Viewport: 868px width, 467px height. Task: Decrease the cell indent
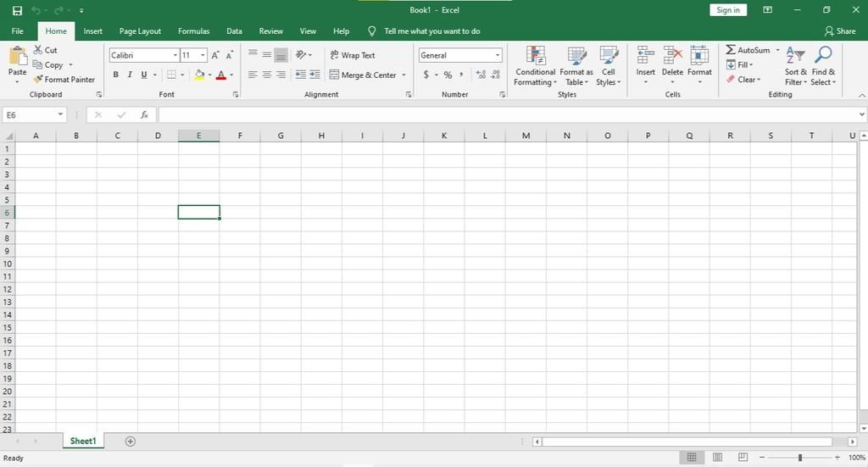[x=301, y=75]
